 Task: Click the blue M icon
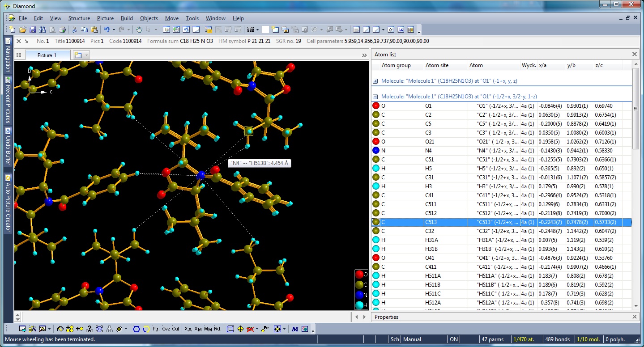[x=294, y=329]
